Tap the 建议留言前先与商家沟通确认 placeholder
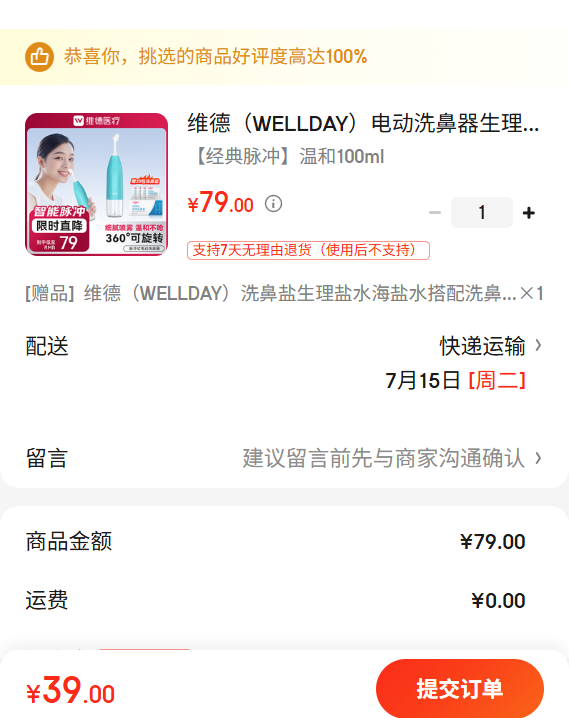The image size is (569, 718). point(384,458)
